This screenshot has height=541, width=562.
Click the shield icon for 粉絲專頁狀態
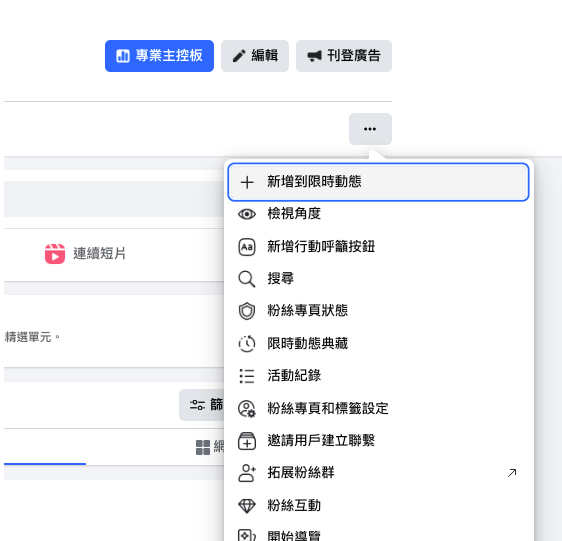[x=247, y=311]
